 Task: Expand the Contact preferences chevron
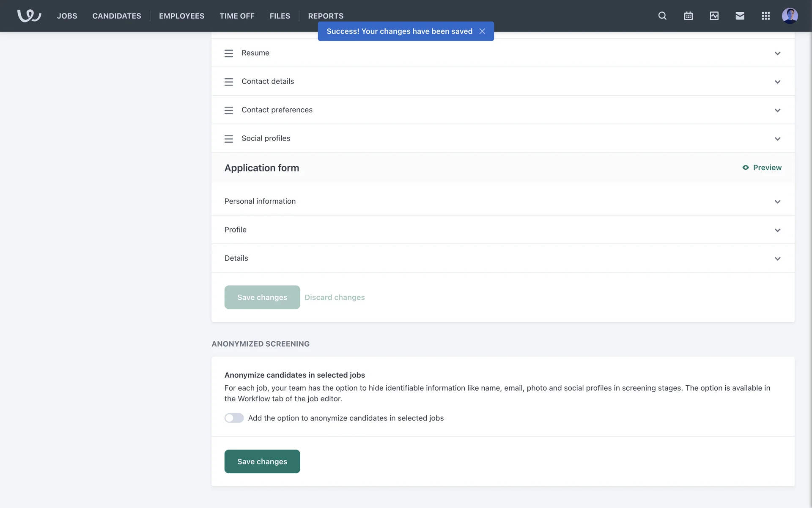pyautogui.click(x=777, y=110)
